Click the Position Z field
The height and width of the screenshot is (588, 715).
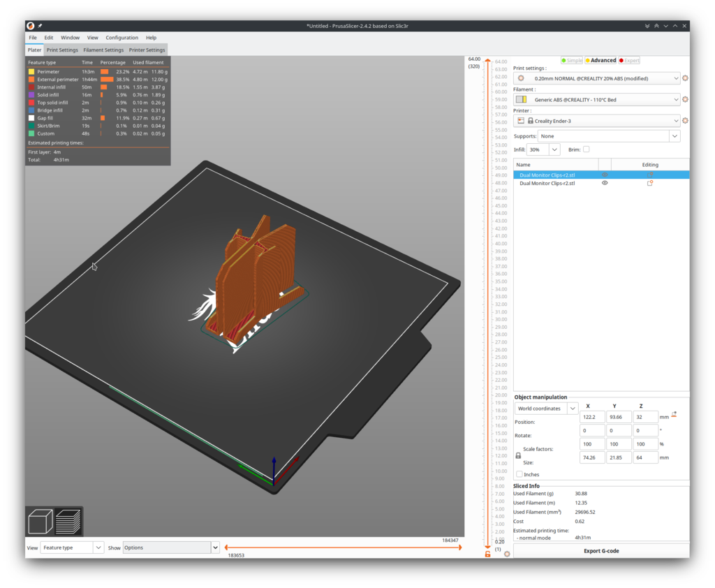point(645,417)
